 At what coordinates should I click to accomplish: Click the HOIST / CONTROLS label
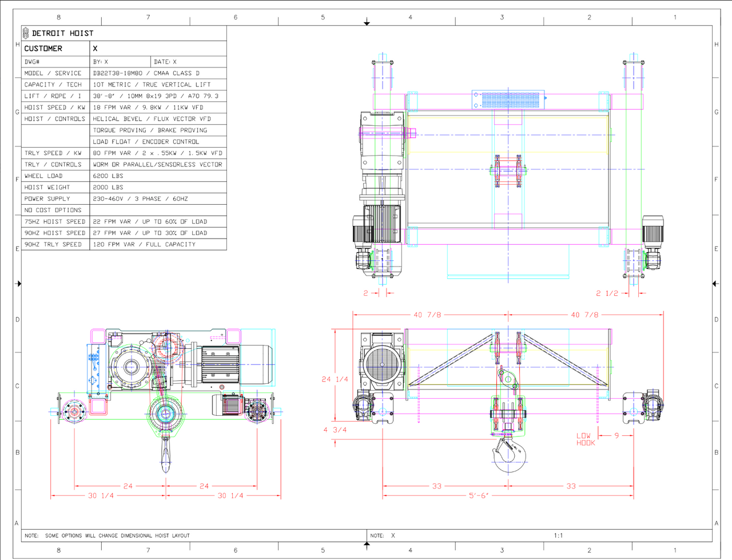(x=54, y=119)
